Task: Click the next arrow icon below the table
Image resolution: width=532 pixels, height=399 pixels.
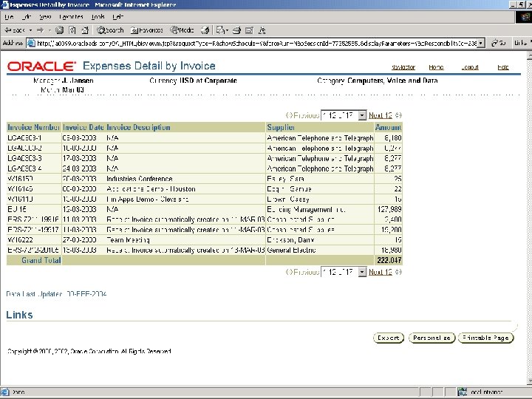Action: coord(398,272)
